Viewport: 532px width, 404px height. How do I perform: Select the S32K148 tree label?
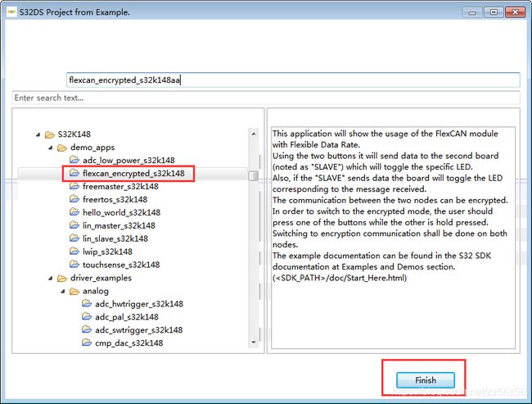point(74,134)
